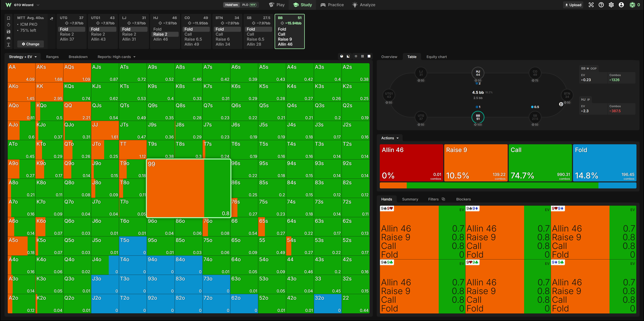Open the help question mark icon
The image size is (644, 321).
[x=601, y=5]
